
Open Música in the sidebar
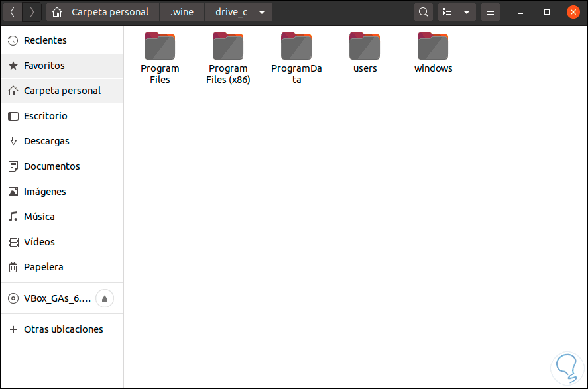[x=62, y=217]
